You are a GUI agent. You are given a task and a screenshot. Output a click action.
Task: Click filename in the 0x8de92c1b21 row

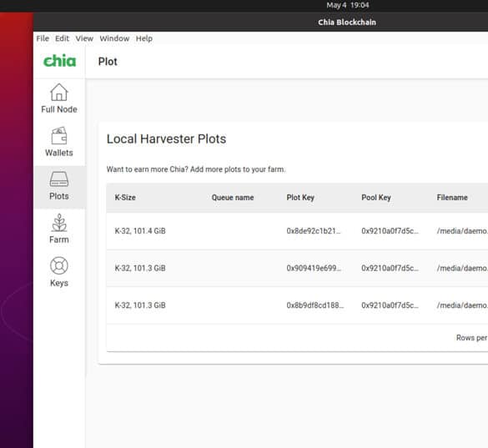click(x=462, y=231)
